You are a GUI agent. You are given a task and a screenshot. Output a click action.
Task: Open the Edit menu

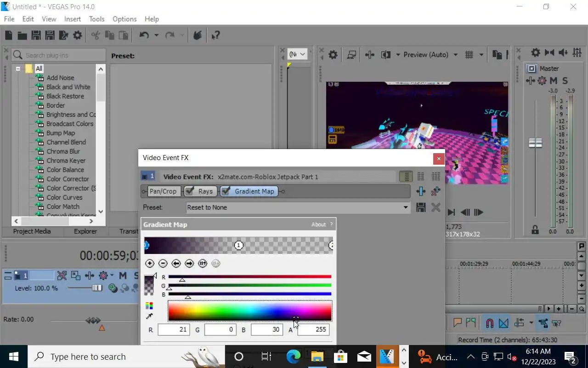tap(28, 19)
